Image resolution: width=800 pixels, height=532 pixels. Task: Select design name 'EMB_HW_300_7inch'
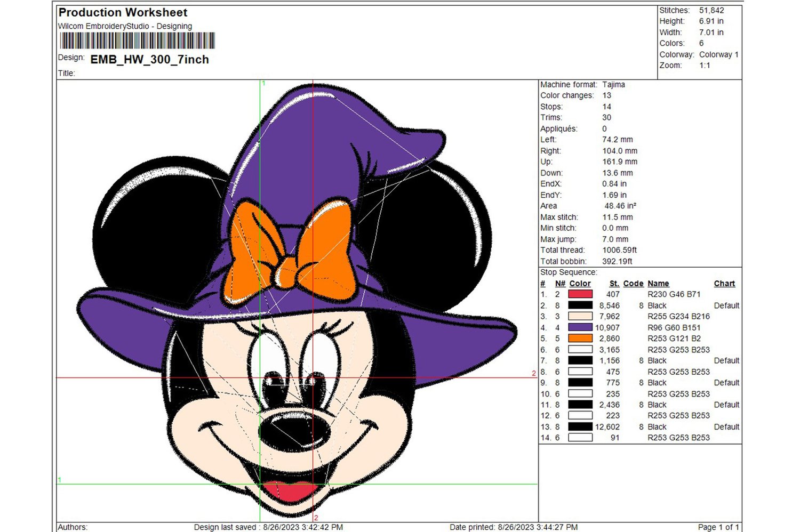point(150,60)
